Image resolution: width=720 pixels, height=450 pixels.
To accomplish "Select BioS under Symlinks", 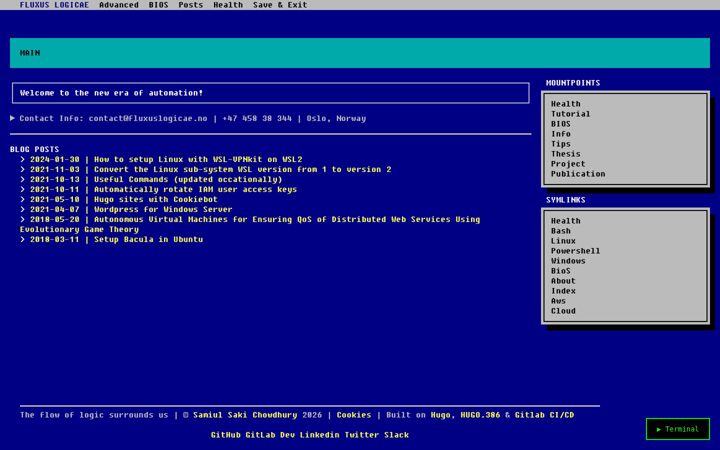I will [x=561, y=271].
